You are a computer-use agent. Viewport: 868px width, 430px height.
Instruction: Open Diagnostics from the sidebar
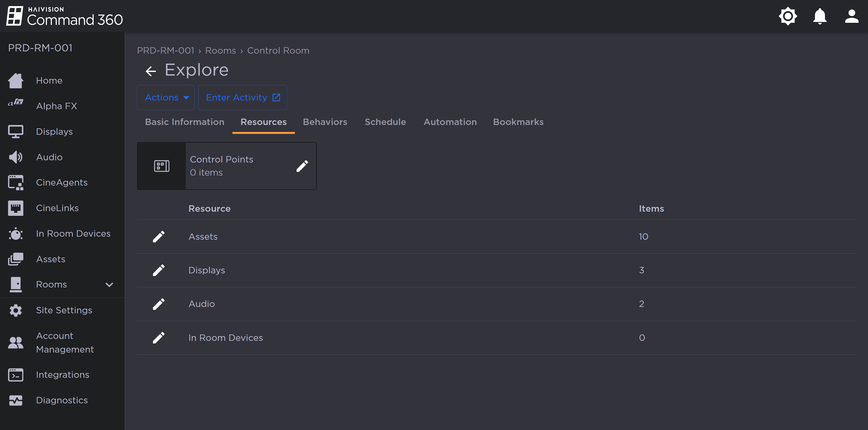pyautogui.click(x=62, y=400)
